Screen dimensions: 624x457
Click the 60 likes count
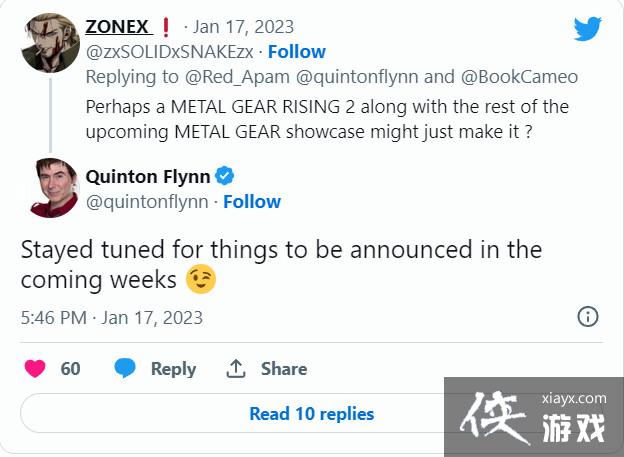(70, 369)
